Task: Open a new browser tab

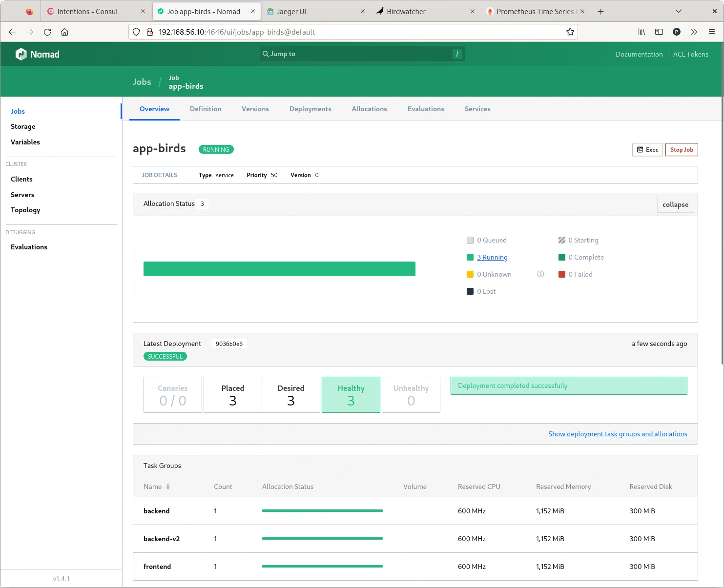Action: [x=600, y=12]
